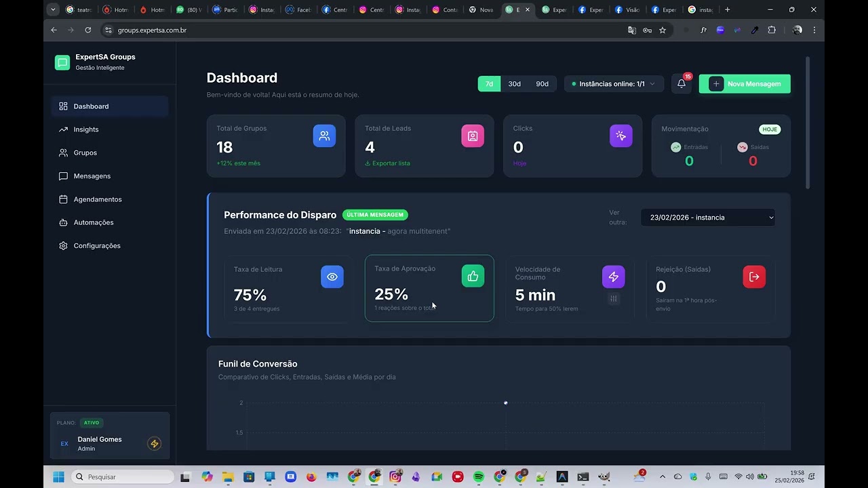The width and height of the screenshot is (868, 488).
Task: Click the HOJE badge in Movimentação
Action: 770,129
